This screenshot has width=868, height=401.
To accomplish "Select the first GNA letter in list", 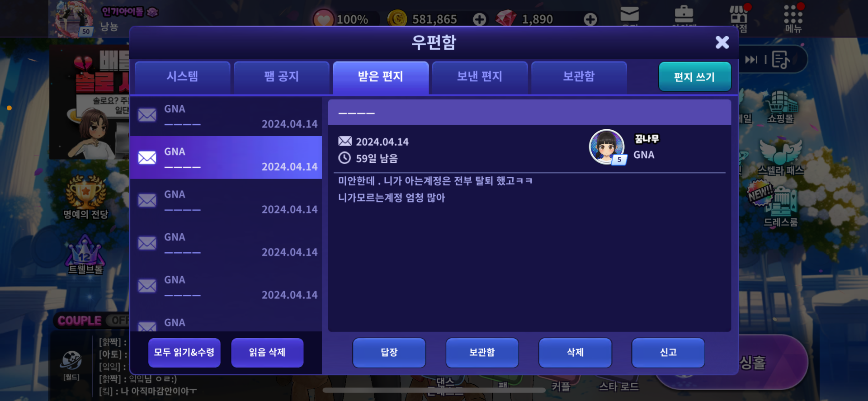I will point(226,116).
